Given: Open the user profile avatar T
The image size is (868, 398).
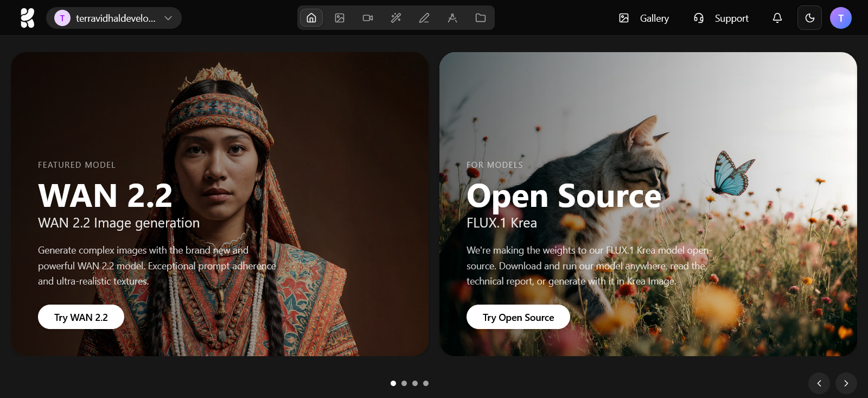Looking at the screenshot, I should click(x=841, y=18).
